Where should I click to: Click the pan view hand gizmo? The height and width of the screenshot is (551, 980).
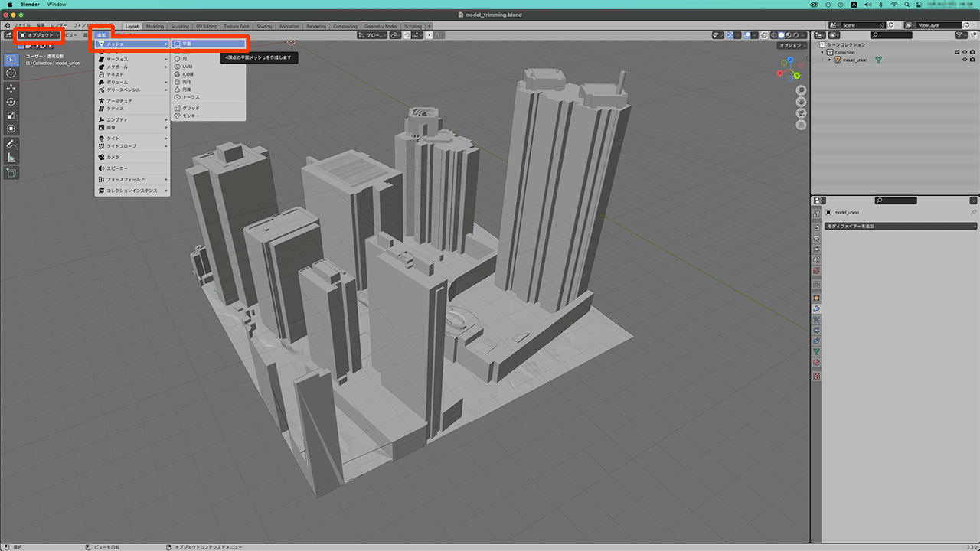pos(801,102)
